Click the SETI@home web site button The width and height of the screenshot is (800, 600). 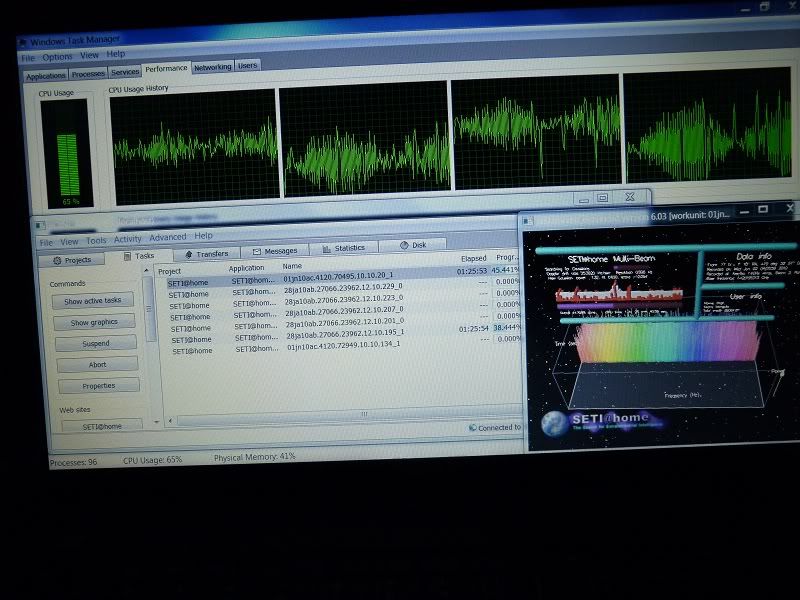pyautogui.click(x=101, y=426)
